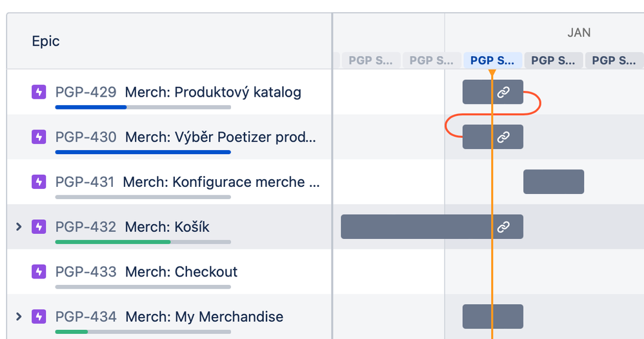Click the purple epic icon for PGP-430
This screenshot has width=644, height=339.
39,137
